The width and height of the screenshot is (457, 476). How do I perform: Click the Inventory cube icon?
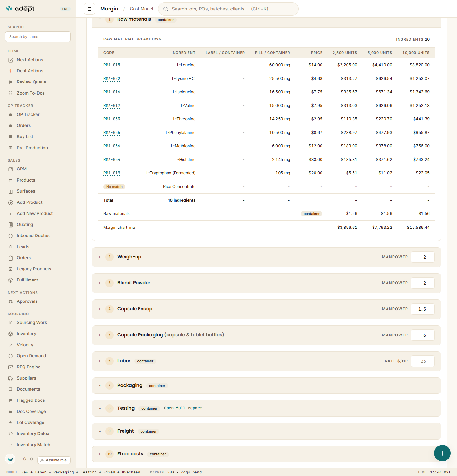[10, 334]
